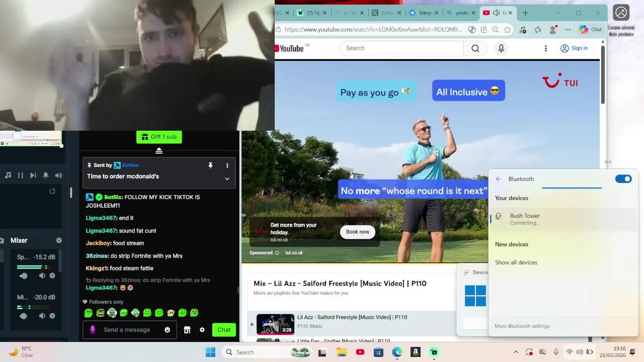Open a new browser tab
Screen dimensions: 644x362
click(x=525, y=13)
